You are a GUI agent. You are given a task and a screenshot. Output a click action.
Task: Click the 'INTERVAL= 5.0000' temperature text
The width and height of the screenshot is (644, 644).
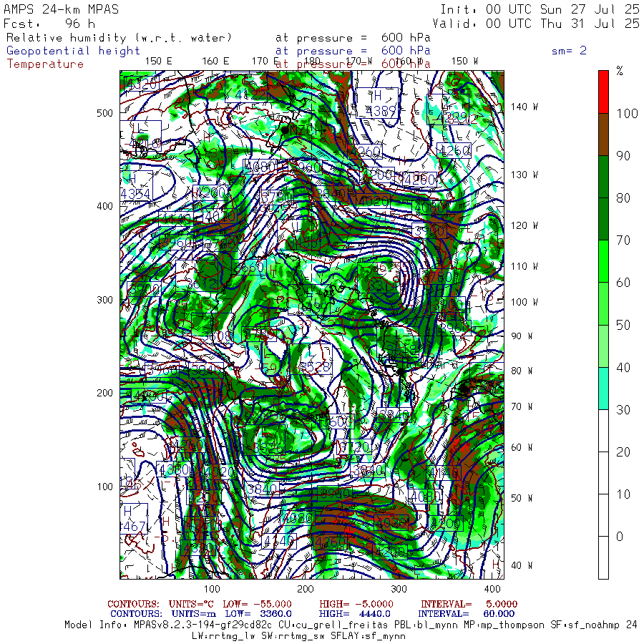tap(469, 604)
